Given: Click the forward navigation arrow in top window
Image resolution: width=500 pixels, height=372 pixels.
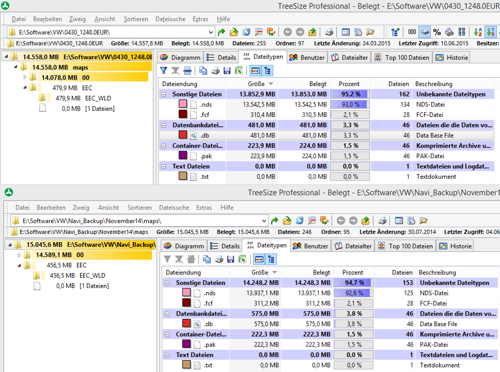Looking at the screenshot, I should click(x=300, y=32).
